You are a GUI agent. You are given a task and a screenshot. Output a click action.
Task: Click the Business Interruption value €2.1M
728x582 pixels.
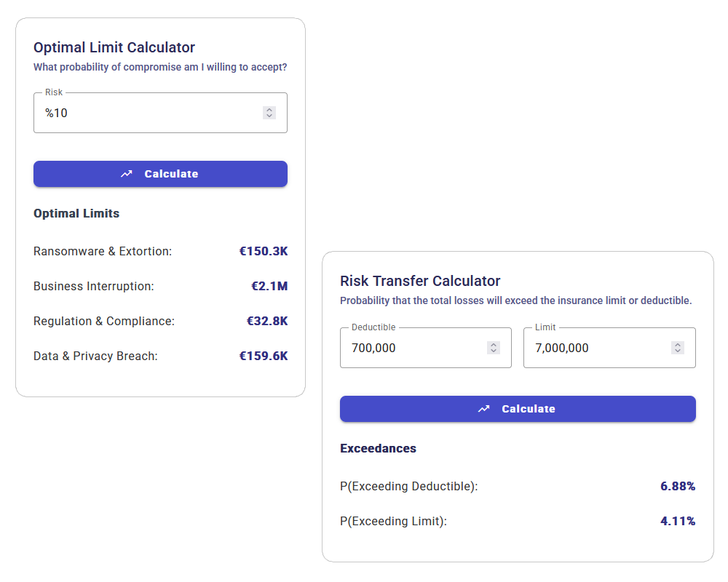click(x=269, y=286)
